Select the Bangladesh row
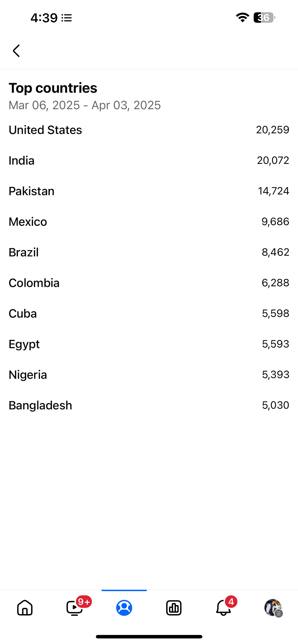The image size is (298, 644). pyautogui.click(x=149, y=405)
